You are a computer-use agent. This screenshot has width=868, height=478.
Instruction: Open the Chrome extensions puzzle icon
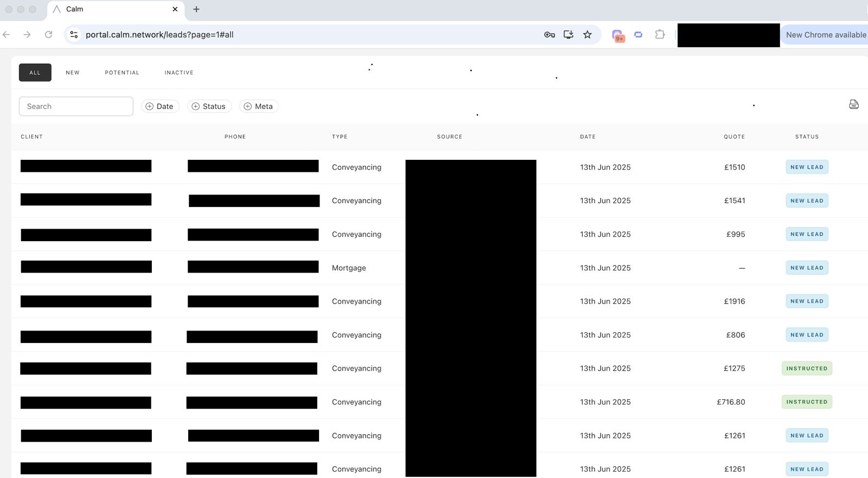(x=659, y=35)
